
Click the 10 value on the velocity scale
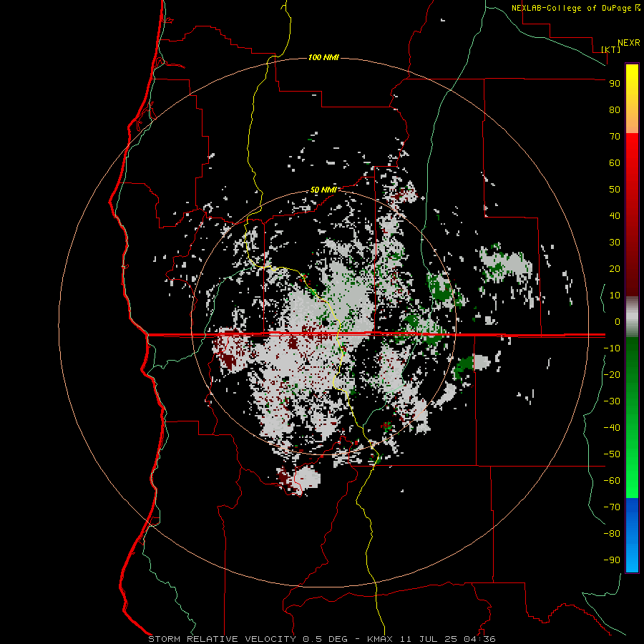click(x=615, y=296)
